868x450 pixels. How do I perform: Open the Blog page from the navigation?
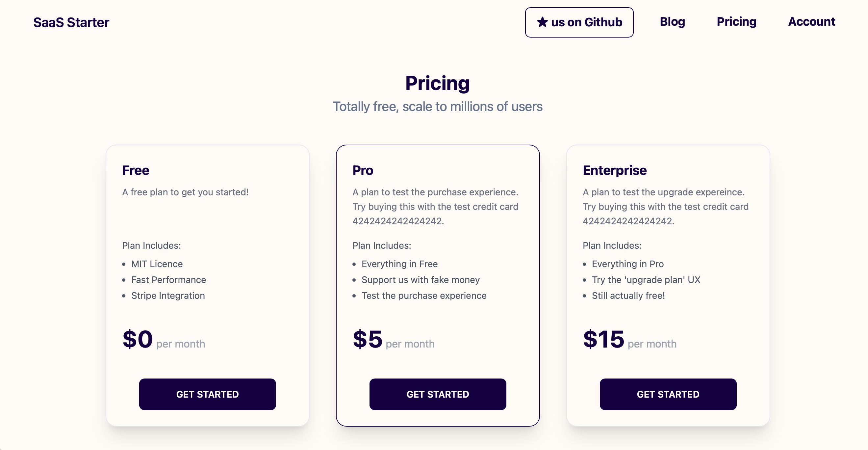(x=672, y=22)
